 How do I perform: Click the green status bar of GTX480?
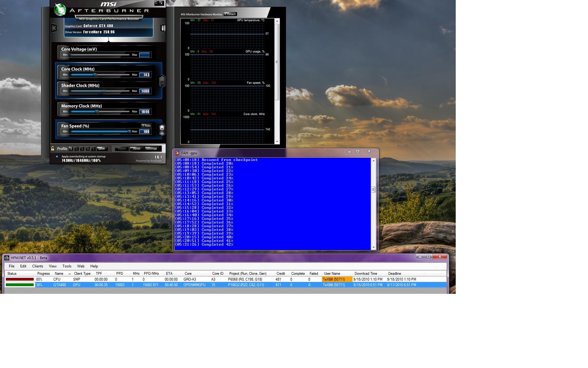click(20, 285)
